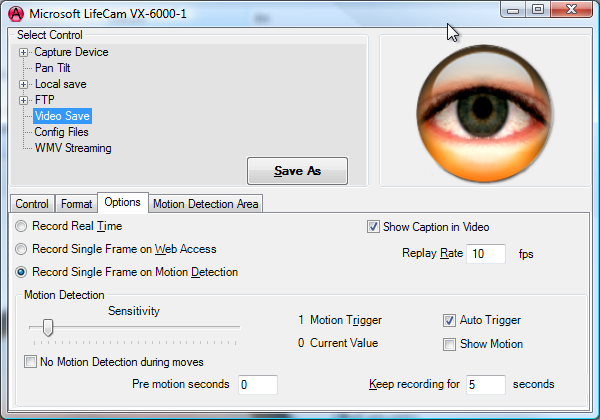600x420 pixels.
Task: Enable the Show Motion checkbox
Action: point(450,344)
